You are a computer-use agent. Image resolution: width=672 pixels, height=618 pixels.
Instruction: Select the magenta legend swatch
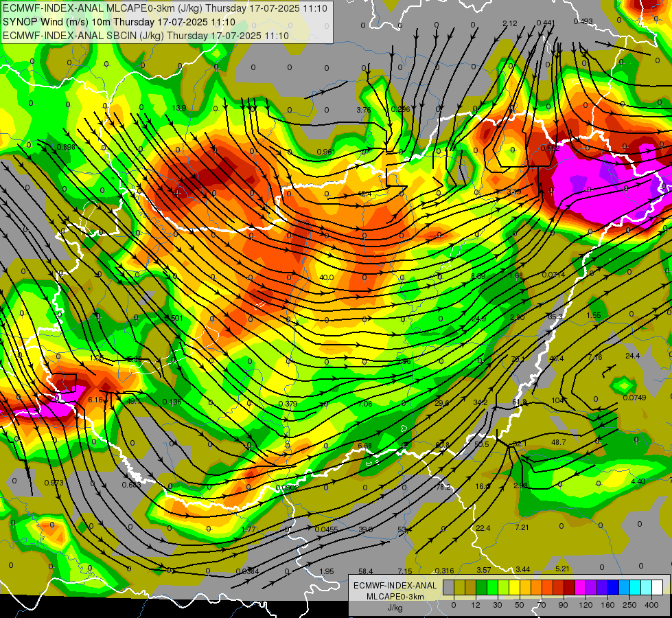(x=581, y=588)
